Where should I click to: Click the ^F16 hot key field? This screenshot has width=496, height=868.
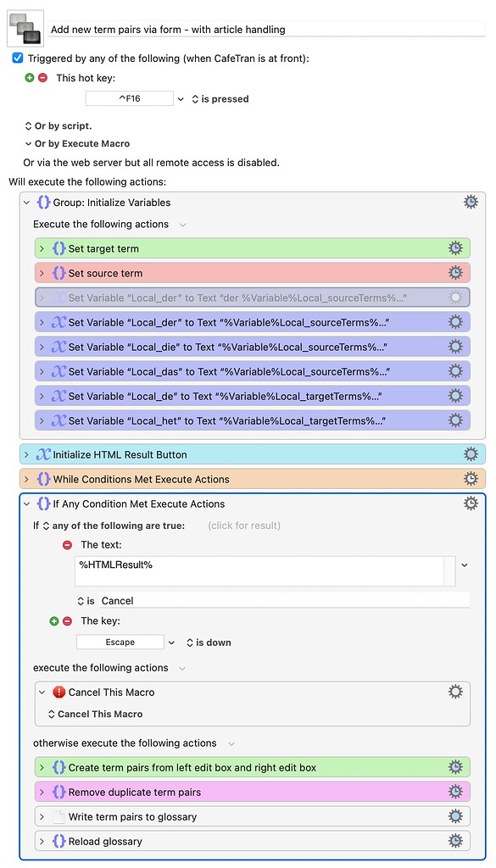tap(130, 98)
